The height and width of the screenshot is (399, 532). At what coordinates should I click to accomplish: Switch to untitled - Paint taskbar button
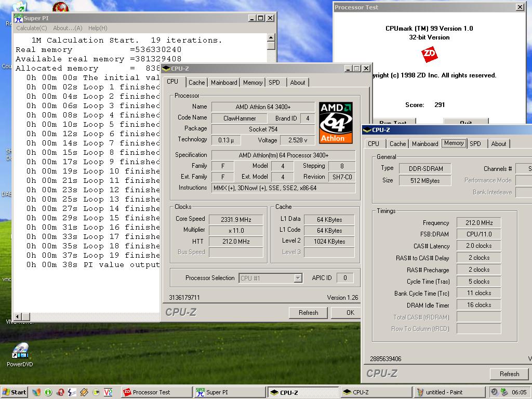449,392
